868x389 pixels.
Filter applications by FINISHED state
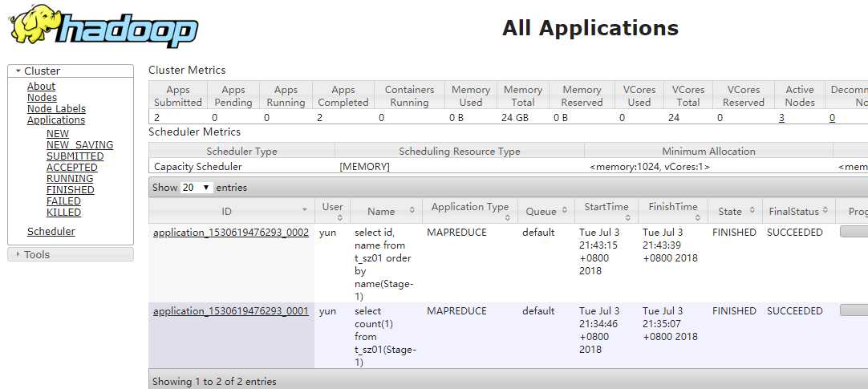pyautogui.click(x=71, y=190)
